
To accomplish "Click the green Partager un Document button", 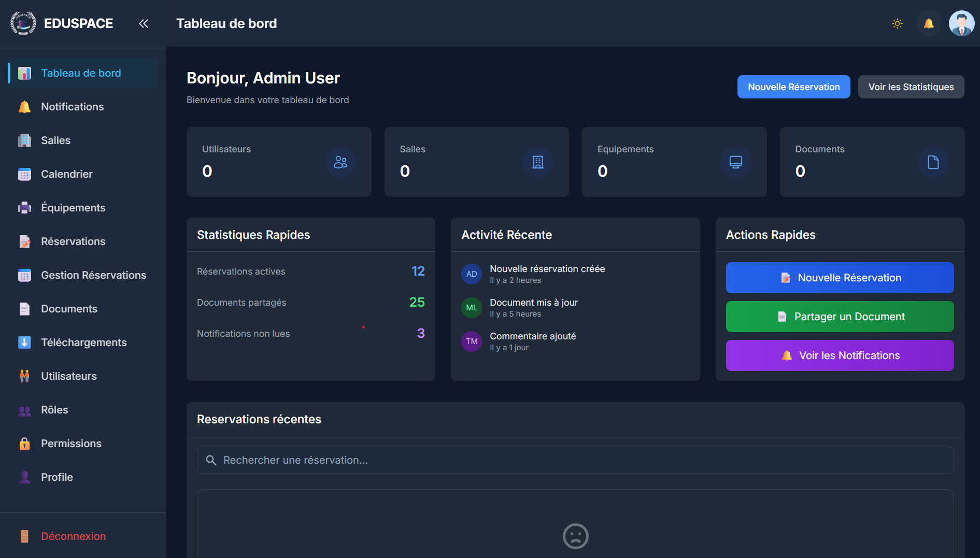I will (840, 317).
